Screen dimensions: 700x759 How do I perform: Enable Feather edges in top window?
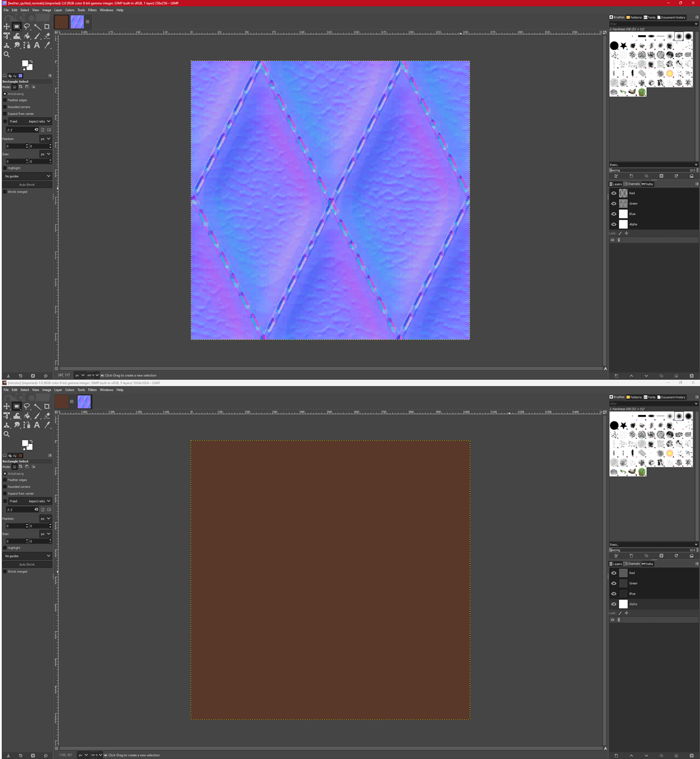[x=5, y=100]
